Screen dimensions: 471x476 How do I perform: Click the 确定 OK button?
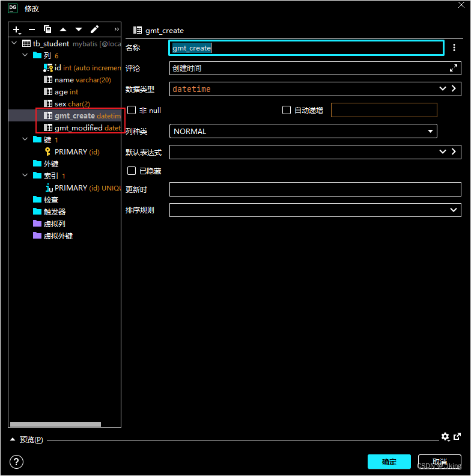(x=389, y=462)
